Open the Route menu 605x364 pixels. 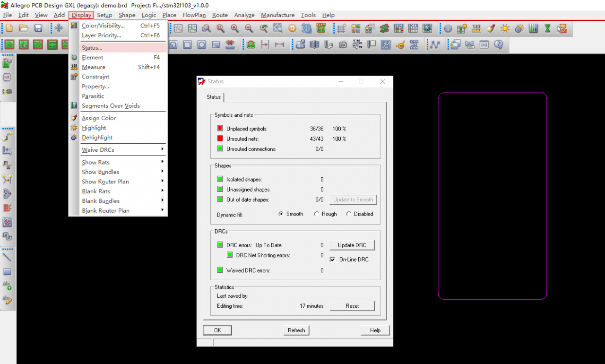tap(220, 15)
